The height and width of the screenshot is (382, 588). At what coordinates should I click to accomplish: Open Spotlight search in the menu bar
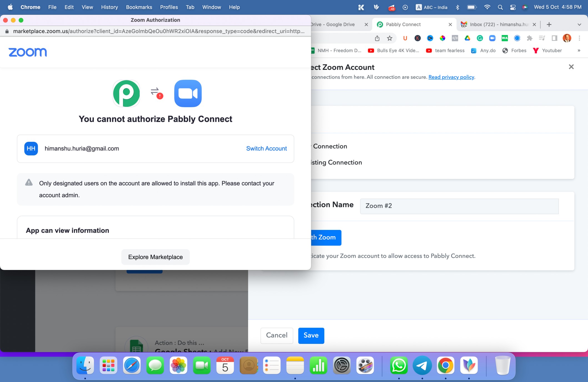click(x=500, y=7)
